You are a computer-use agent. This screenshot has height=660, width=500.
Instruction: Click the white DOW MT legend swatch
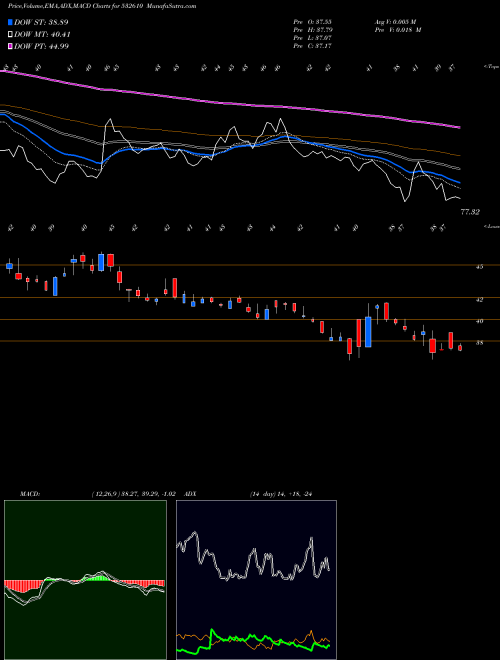click(10, 35)
